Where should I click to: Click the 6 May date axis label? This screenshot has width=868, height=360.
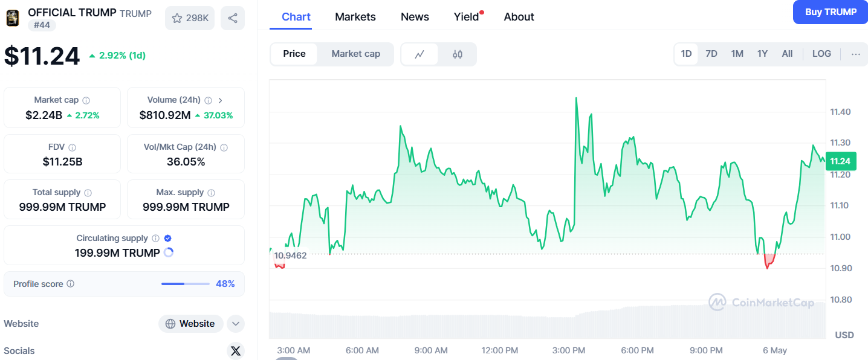tap(776, 350)
